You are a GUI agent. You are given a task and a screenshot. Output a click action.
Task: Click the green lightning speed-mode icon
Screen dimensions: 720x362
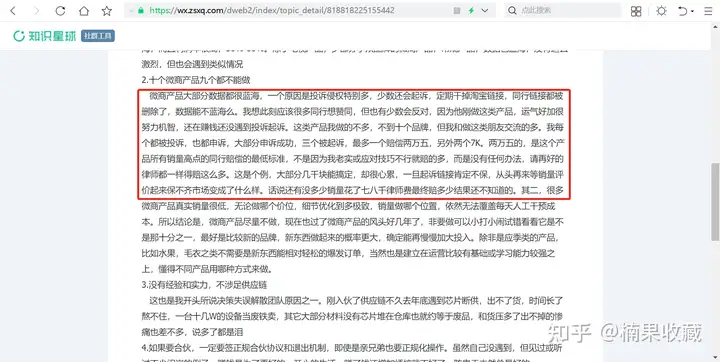(471, 11)
